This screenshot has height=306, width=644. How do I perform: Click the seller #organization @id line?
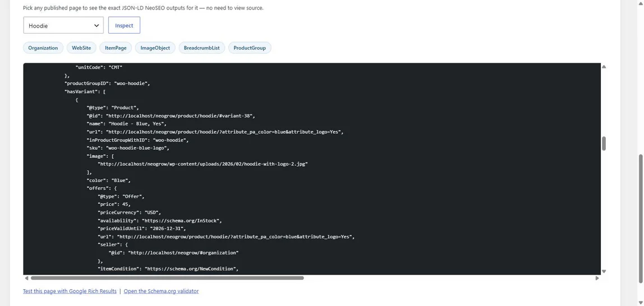click(173, 253)
